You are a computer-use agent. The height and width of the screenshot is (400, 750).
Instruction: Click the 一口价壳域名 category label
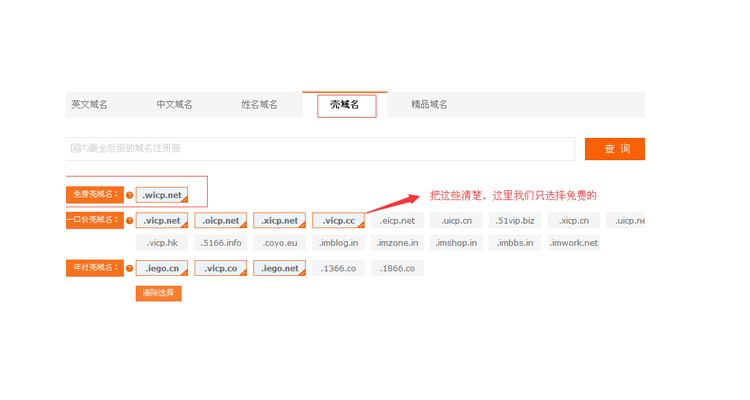click(95, 220)
